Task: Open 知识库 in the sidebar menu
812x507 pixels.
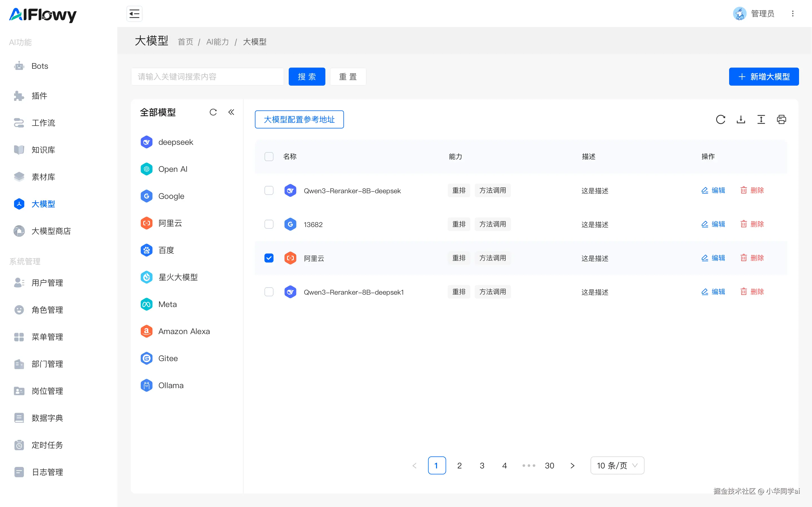Action: click(43, 150)
